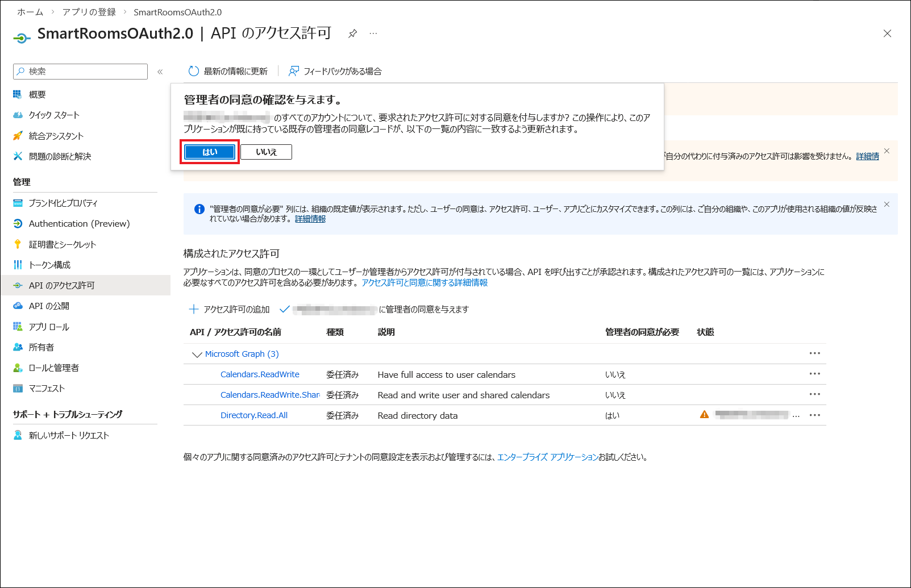Open フィードバックがある場合 feedback icon
Image resolution: width=911 pixels, height=588 pixels.
(294, 71)
